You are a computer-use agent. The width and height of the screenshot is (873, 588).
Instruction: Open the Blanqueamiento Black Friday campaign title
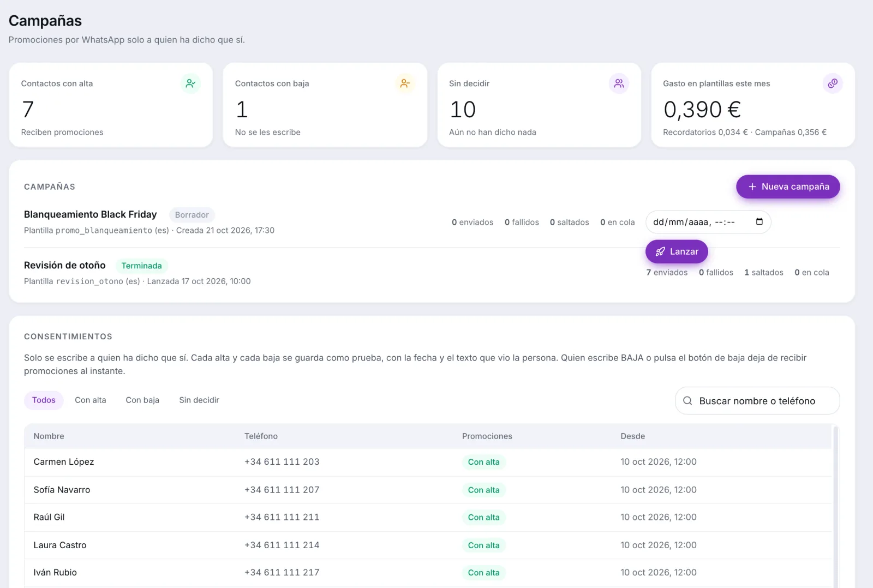91,214
